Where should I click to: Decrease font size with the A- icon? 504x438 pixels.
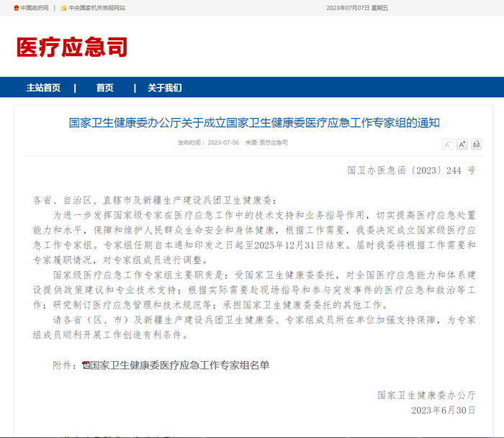tap(447, 145)
